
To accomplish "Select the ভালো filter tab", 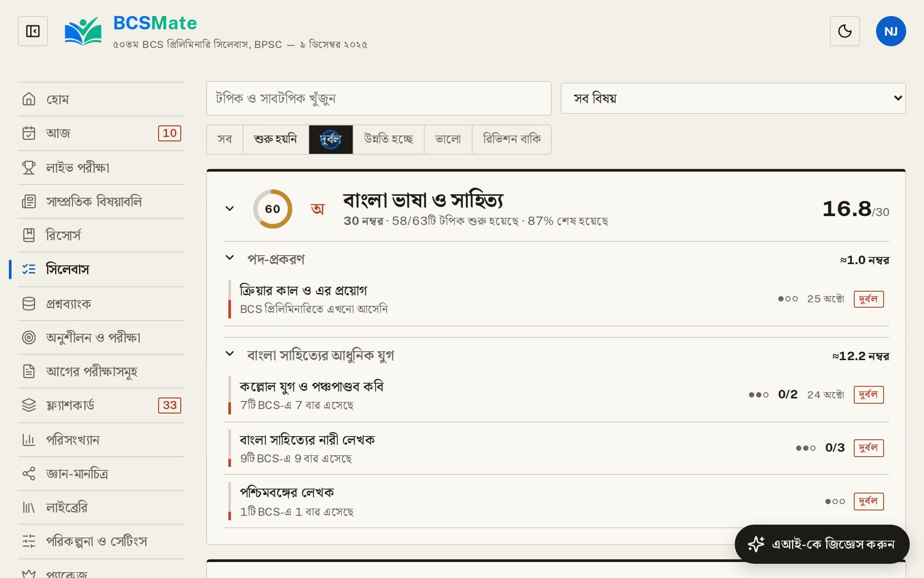I will [448, 140].
